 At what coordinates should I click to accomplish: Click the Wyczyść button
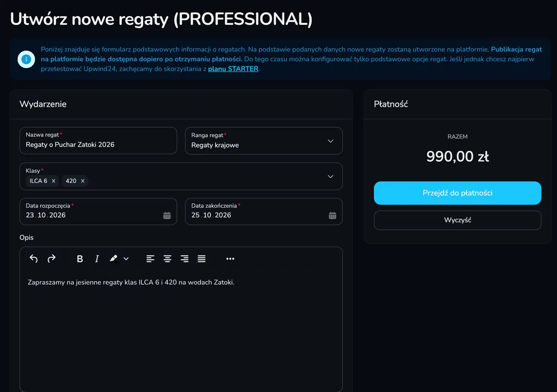(458, 220)
